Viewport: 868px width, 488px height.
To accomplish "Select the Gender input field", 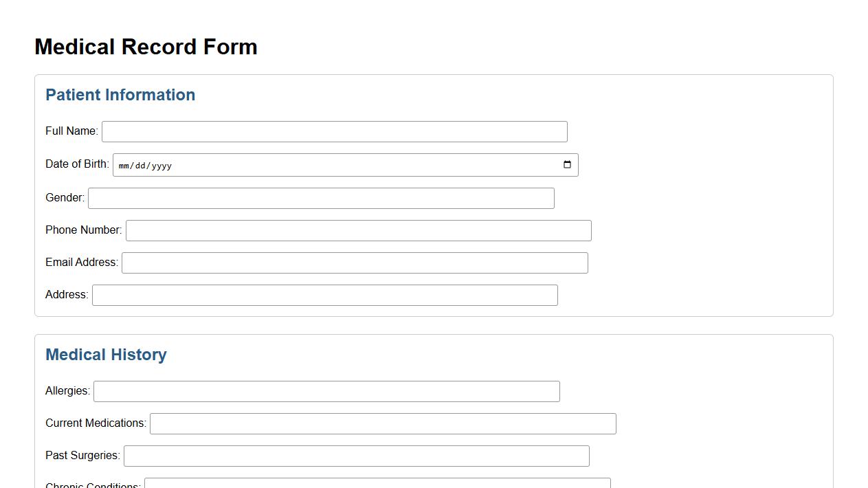I will [x=321, y=198].
